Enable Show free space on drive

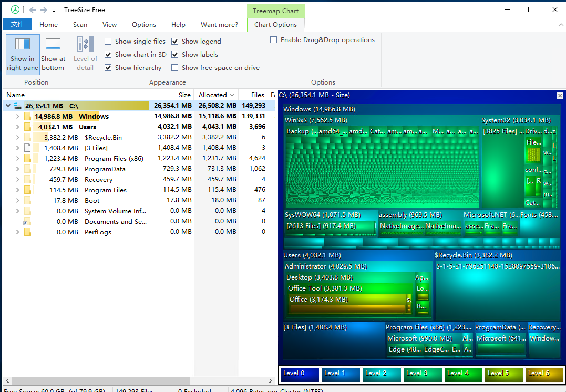tap(174, 67)
